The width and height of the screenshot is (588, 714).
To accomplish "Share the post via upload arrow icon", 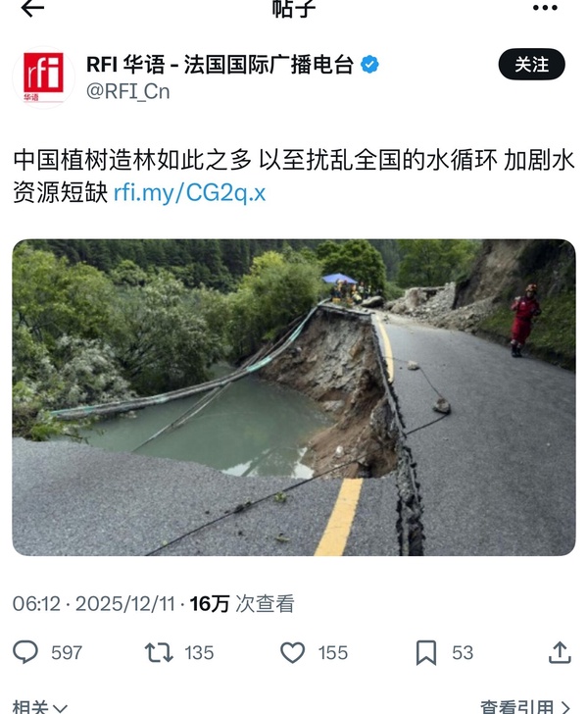I will [x=560, y=652].
